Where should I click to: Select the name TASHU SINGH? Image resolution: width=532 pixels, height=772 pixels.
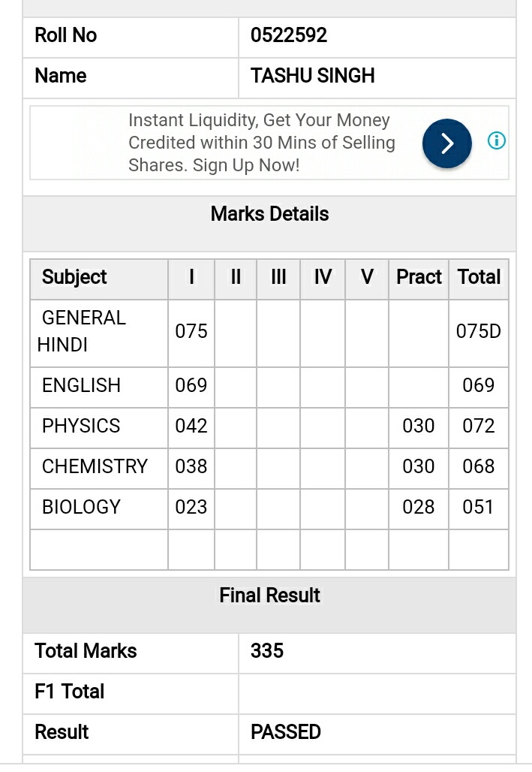click(312, 76)
